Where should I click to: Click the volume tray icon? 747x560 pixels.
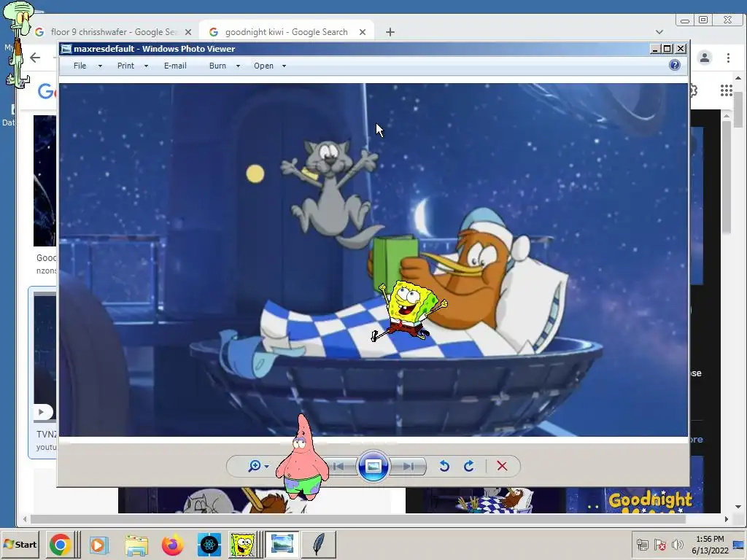(677, 544)
